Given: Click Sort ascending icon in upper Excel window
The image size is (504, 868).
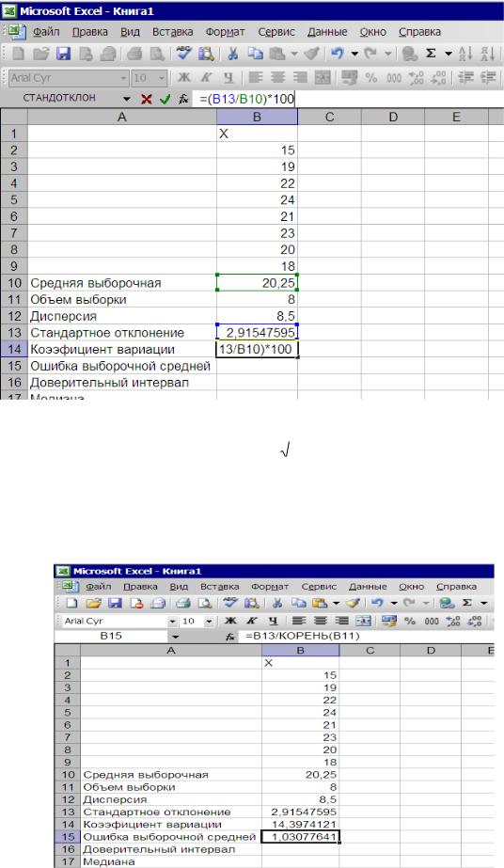Looking at the screenshot, I should (x=465, y=54).
